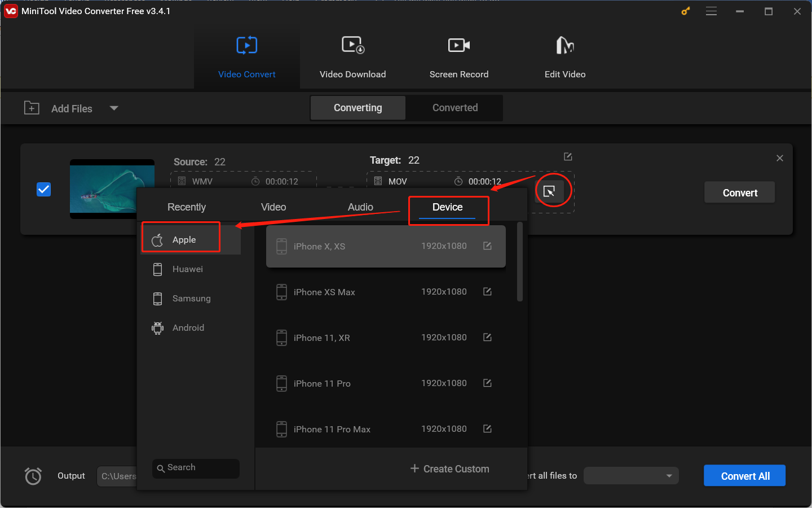The image size is (812, 508).
Task: Minimize the MiniTool window
Action: click(x=740, y=11)
